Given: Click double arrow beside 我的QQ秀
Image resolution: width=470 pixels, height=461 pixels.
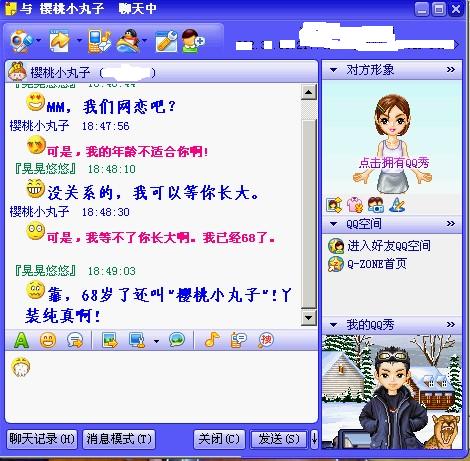Looking at the screenshot, I should click(451, 324).
